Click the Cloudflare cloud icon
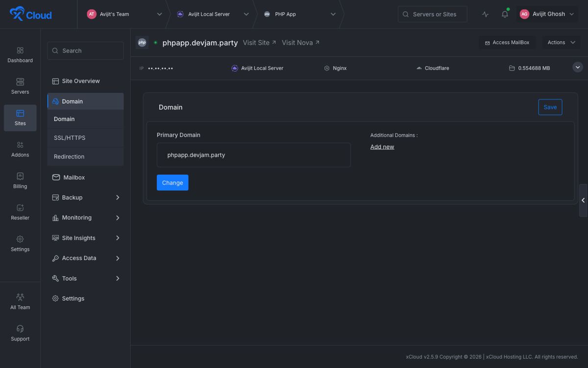 (419, 68)
